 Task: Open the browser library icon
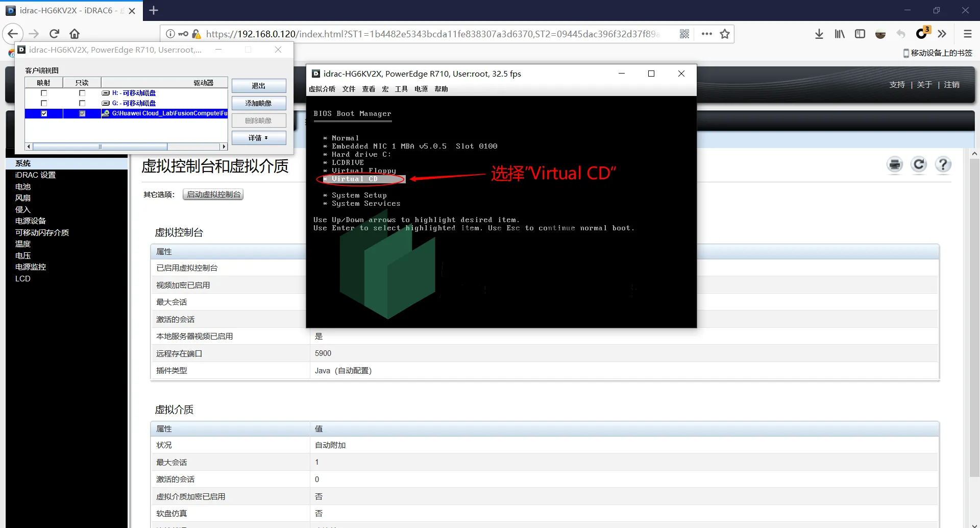[x=840, y=34]
